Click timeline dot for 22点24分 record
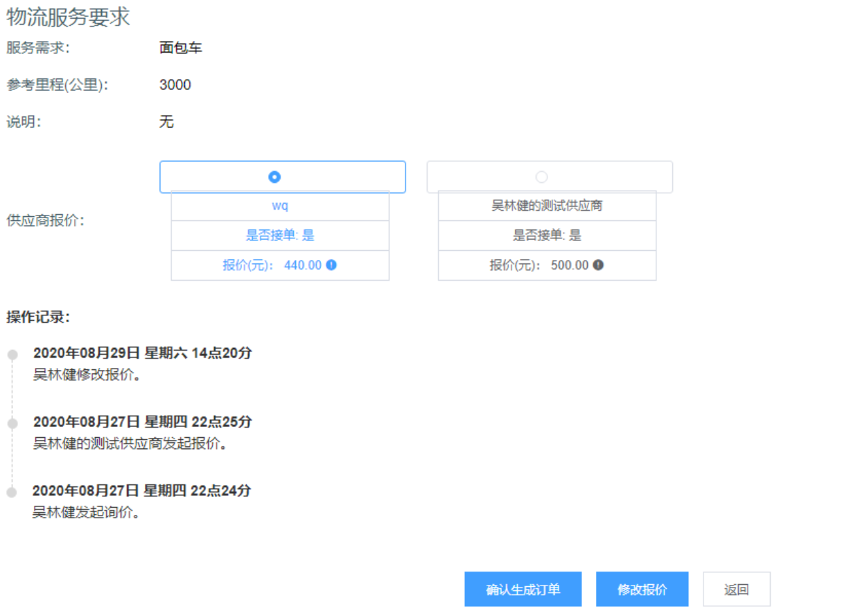Screen dimensions: 867x616 pos(12,492)
